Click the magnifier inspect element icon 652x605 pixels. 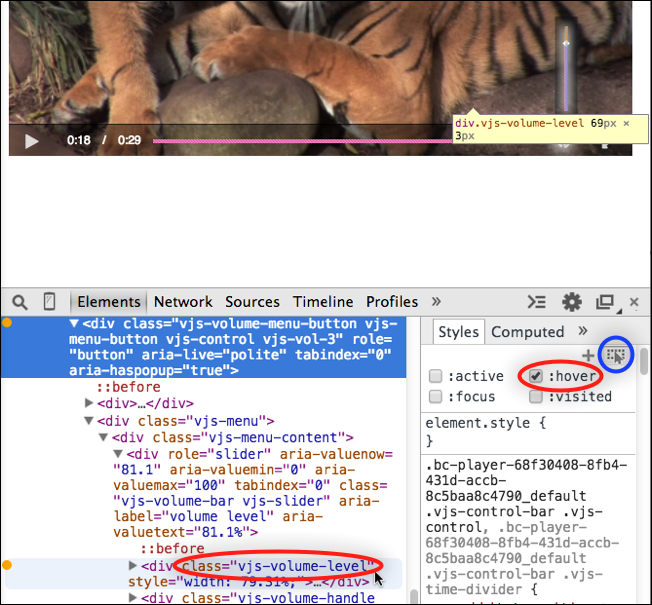point(19,302)
